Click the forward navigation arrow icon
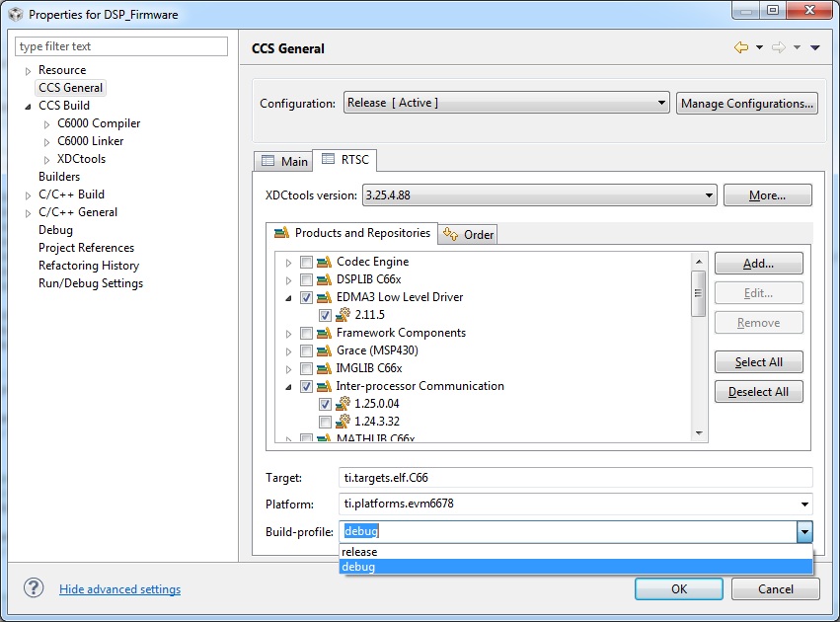 pos(779,47)
